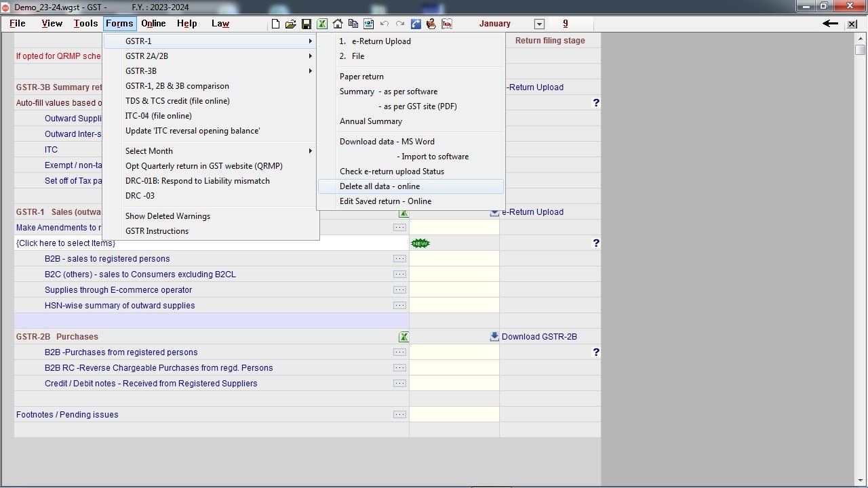Open ellipsis button for B2B sales row

coord(399,259)
